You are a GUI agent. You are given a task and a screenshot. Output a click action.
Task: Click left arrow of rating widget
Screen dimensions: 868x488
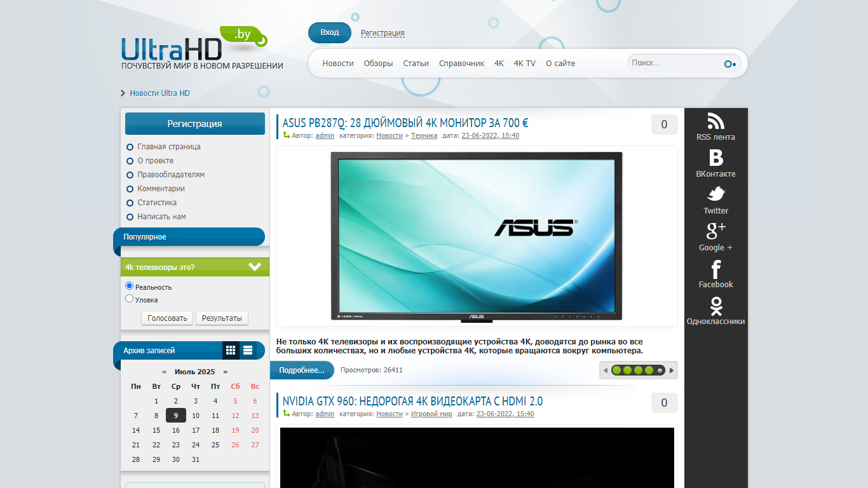click(x=605, y=370)
